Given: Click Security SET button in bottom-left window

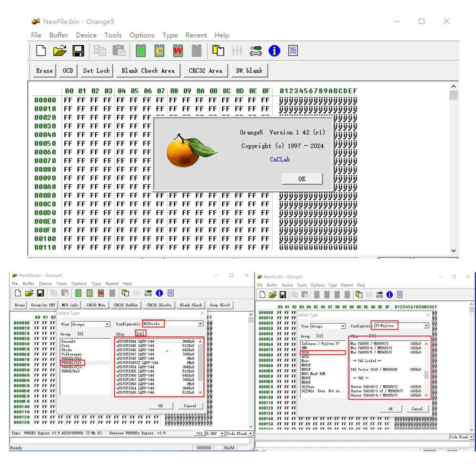Looking at the screenshot, I should pos(43,305).
